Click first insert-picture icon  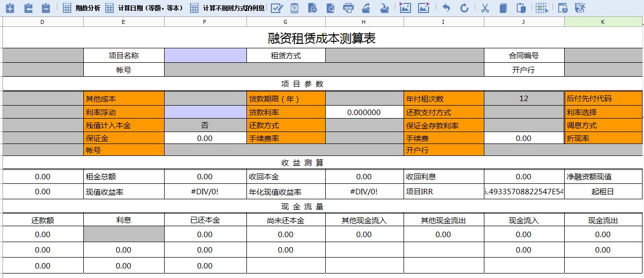point(406,8)
